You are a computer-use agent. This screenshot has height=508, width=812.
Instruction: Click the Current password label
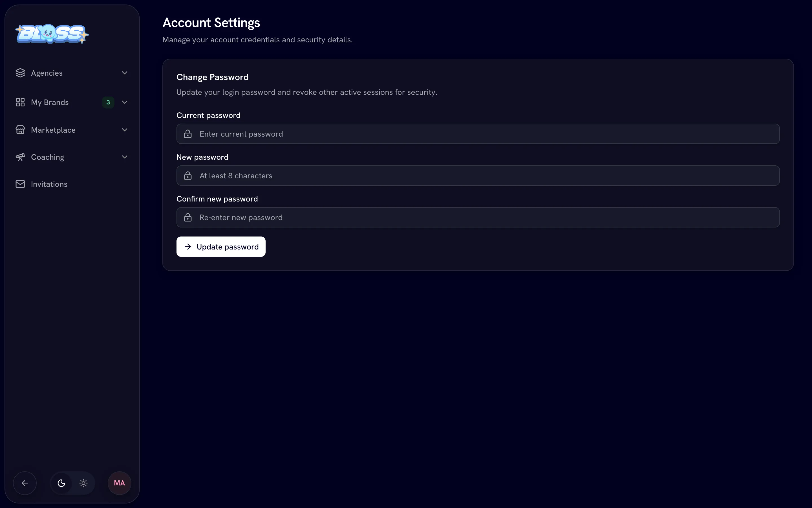click(x=208, y=115)
